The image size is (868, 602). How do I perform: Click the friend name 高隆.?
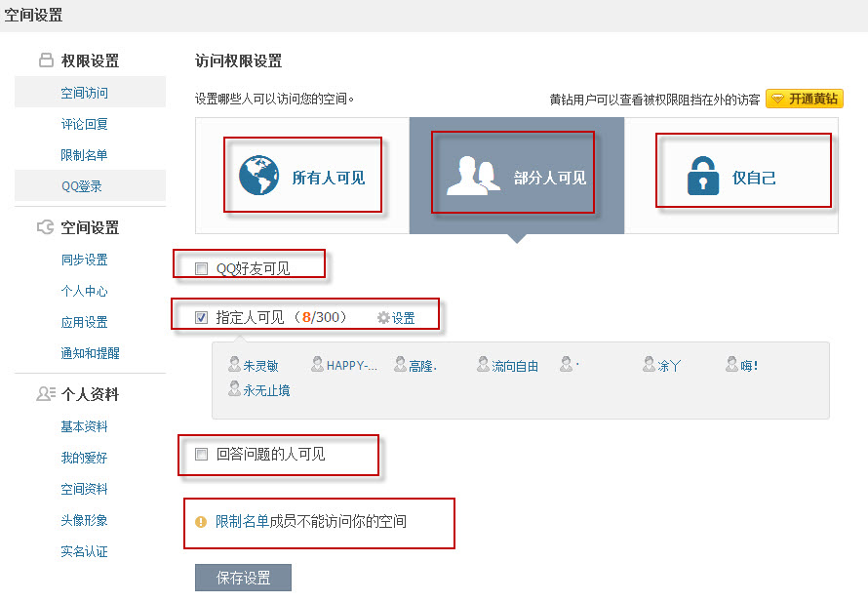423,366
